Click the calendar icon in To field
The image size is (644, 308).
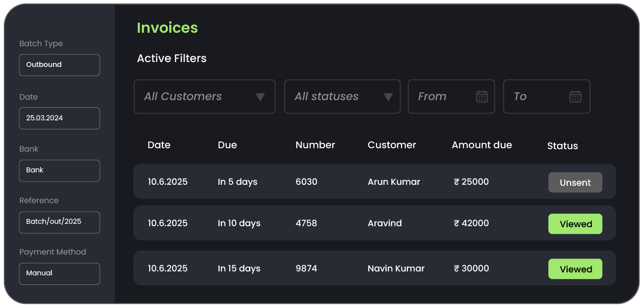(575, 97)
